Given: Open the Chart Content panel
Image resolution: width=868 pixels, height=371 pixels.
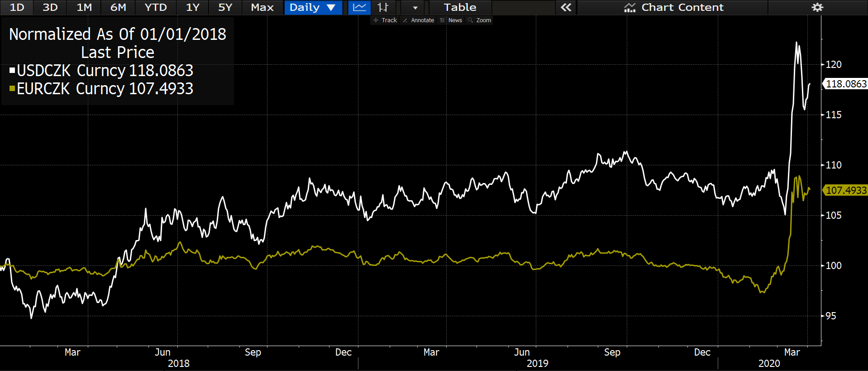Looking at the screenshot, I should click(673, 7).
